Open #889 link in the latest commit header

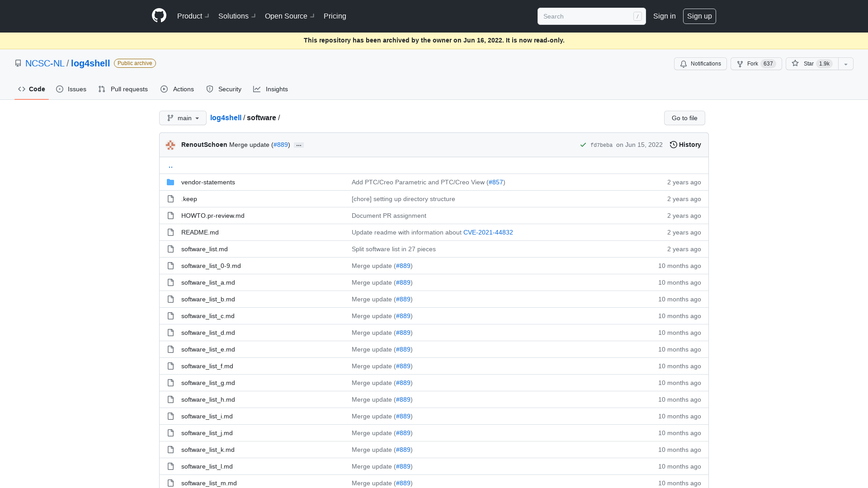pos(281,145)
